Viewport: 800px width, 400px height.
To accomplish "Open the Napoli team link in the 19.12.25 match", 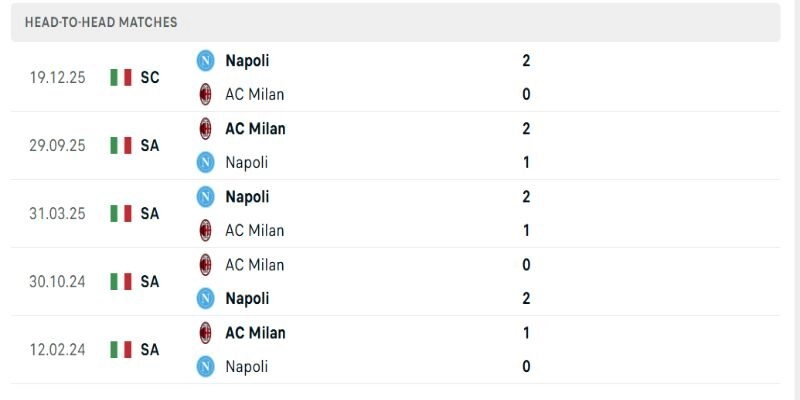I will [247, 60].
